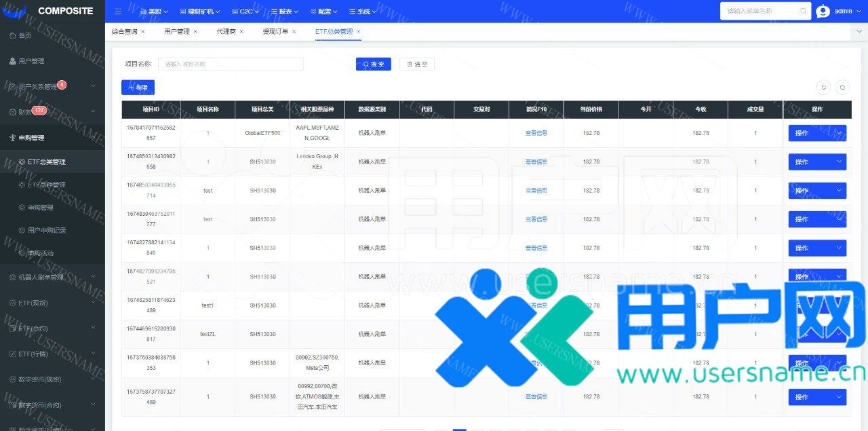Viewport: 868px width, 431px height.
Task: Open 用户管理 in the sidebar
Action: pyautogui.click(x=31, y=61)
